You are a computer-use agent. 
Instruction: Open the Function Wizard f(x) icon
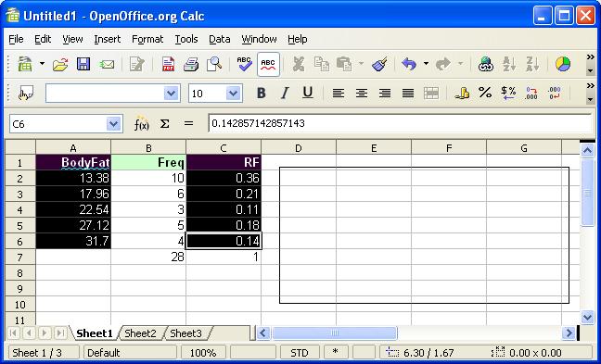141,123
